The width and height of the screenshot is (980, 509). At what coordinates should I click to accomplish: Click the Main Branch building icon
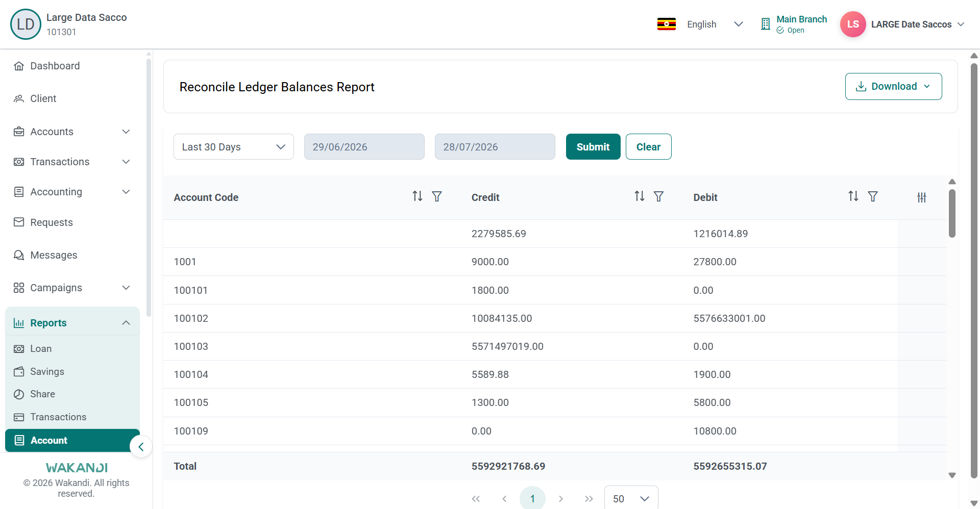[x=766, y=24]
